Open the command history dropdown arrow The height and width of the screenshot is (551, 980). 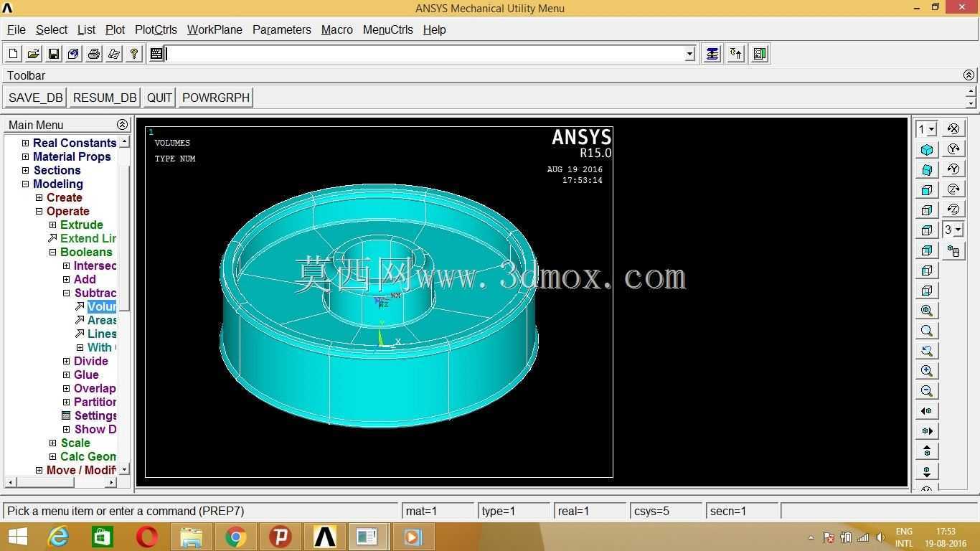coord(690,54)
